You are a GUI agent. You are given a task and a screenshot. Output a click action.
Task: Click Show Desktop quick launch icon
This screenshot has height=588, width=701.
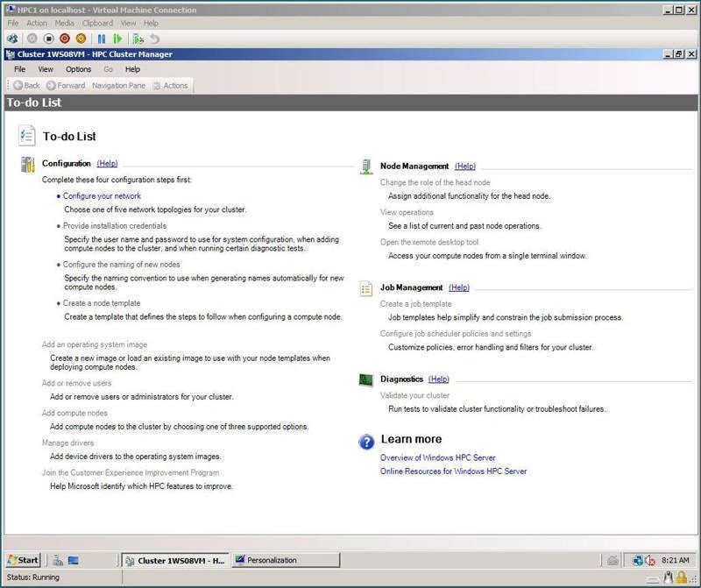point(73,560)
